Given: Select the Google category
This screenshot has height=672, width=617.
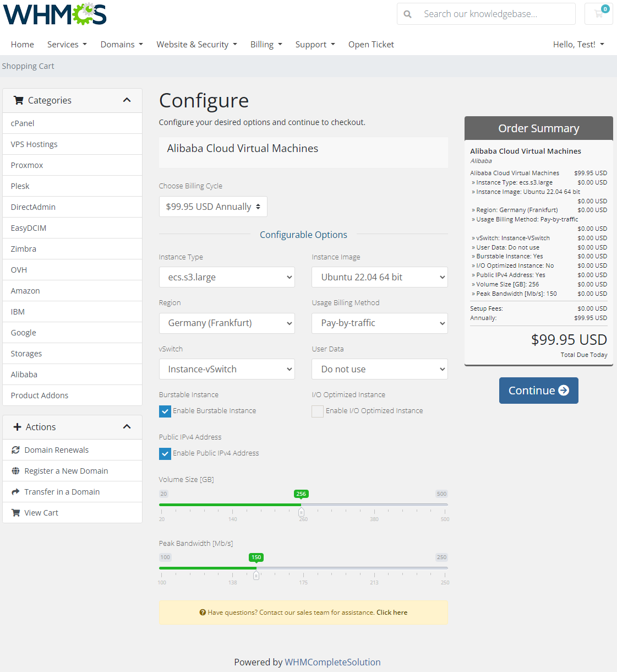Looking at the screenshot, I should click(73, 333).
